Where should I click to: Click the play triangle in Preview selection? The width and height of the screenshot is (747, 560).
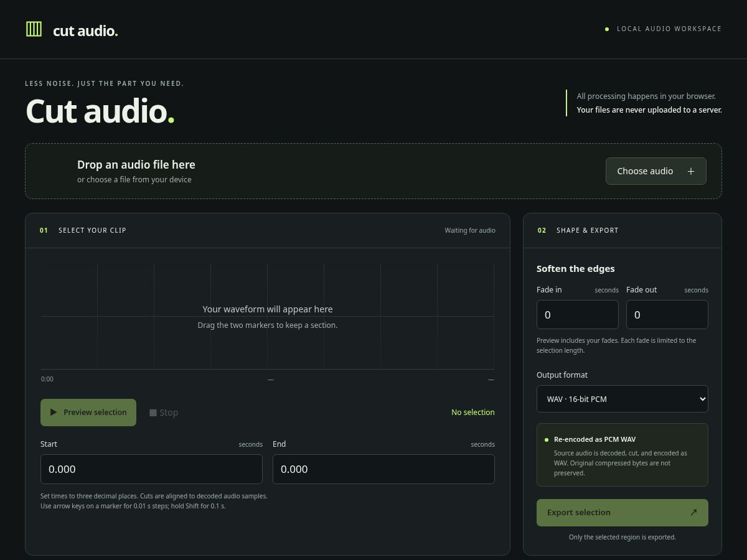pyautogui.click(x=54, y=412)
